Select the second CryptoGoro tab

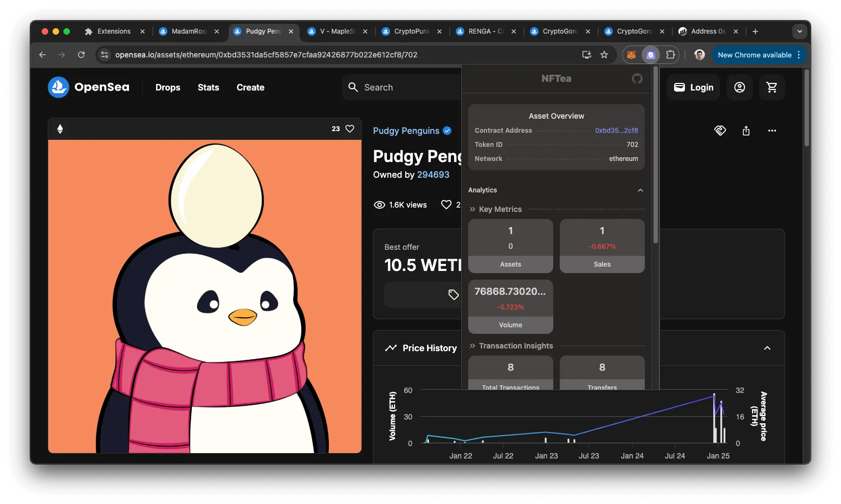[x=635, y=31]
